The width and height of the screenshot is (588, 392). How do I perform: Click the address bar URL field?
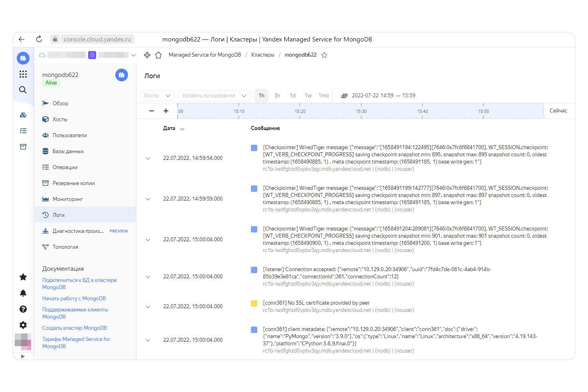(x=97, y=39)
